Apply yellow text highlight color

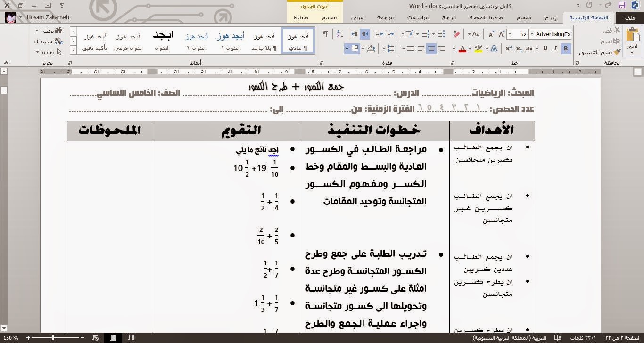tap(479, 49)
